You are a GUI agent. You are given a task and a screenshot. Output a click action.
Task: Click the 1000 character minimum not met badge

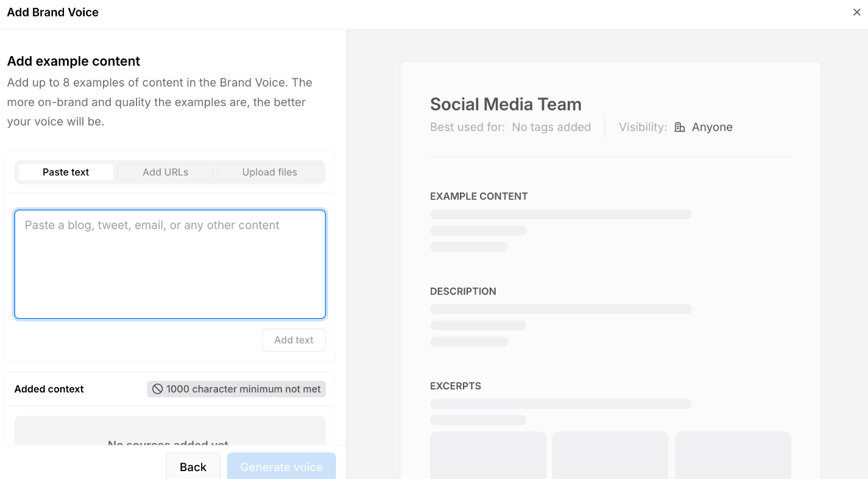(x=236, y=389)
